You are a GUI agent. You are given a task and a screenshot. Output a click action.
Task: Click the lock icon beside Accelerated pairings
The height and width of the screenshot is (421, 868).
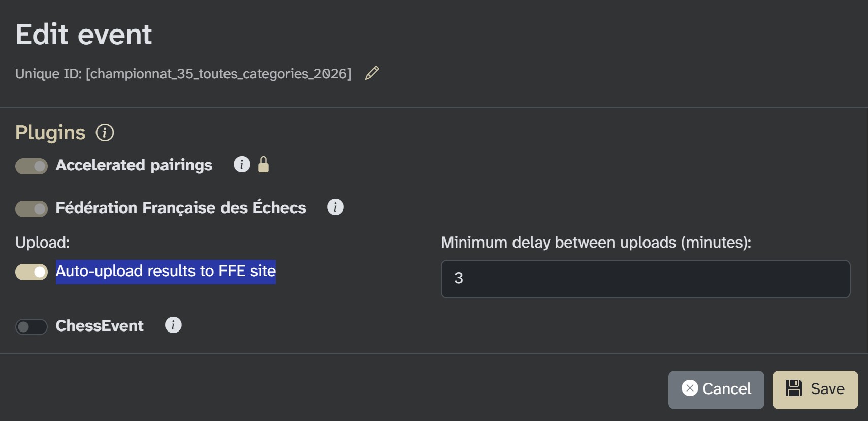click(x=264, y=164)
